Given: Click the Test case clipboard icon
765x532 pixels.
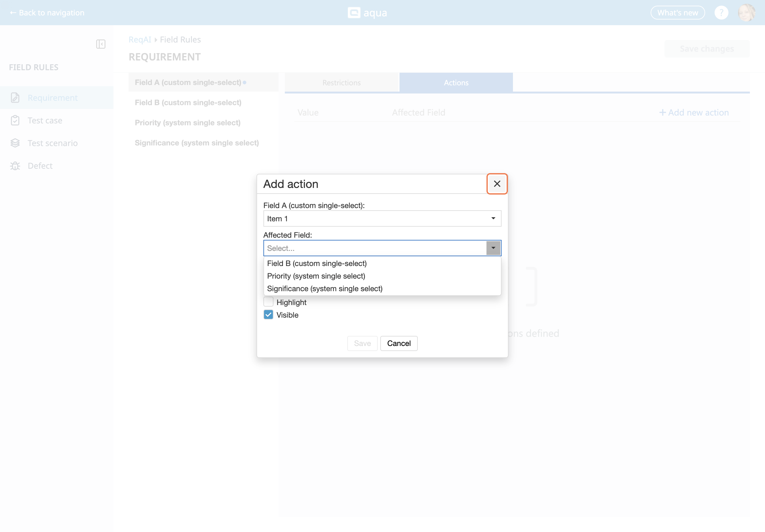Looking at the screenshot, I should tap(15, 120).
